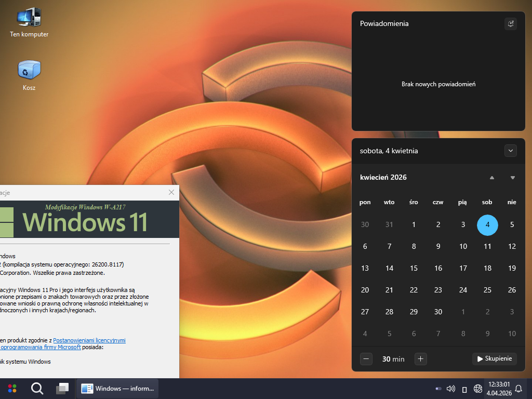Screen dimensions: 532x399
Task: Click the speaker volume tray icon
Action: click(x=451, y=389)
